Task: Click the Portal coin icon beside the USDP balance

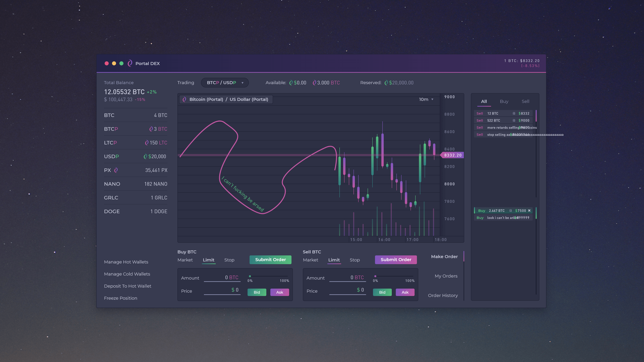Action: coord(145,156)
